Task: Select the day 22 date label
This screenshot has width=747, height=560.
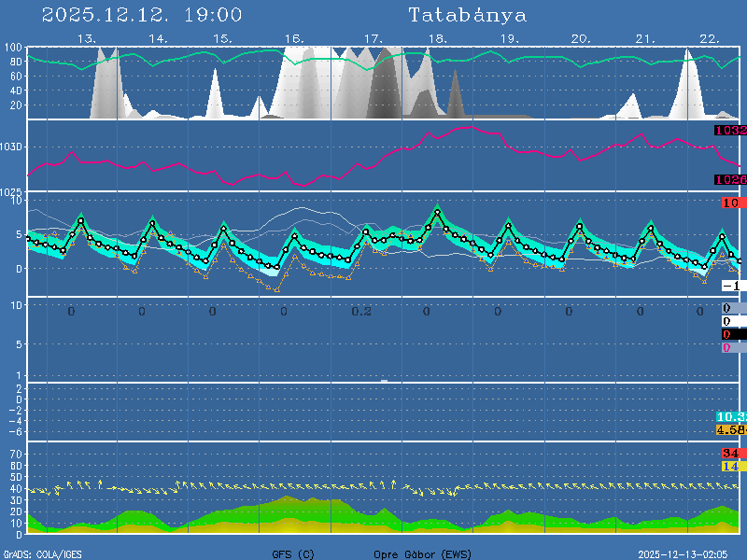Action: 709,38
